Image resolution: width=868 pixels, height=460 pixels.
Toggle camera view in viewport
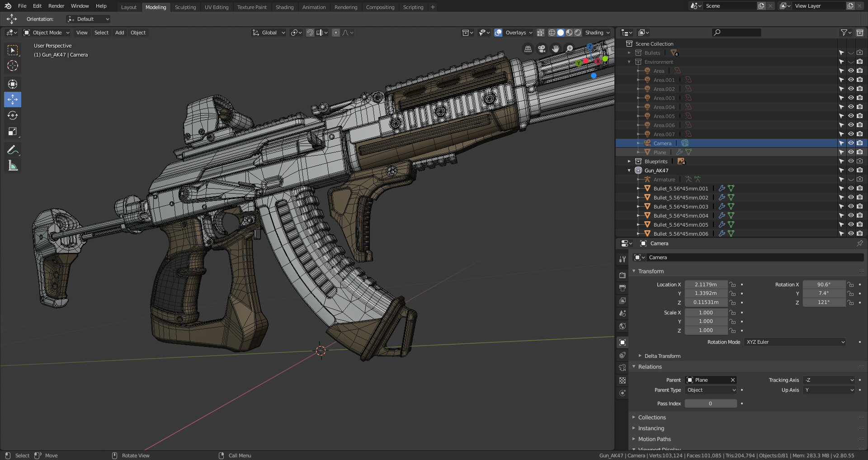tap(542, 49)
